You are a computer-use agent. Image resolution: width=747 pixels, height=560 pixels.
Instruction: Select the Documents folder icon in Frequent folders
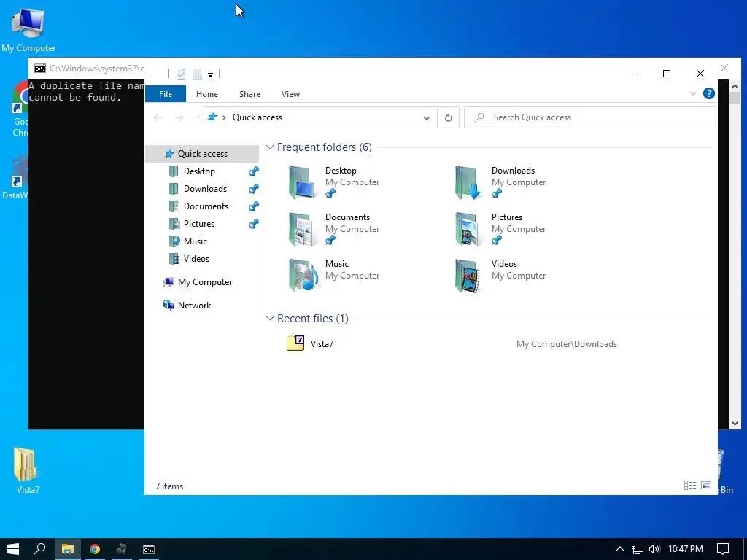[303, 229]
